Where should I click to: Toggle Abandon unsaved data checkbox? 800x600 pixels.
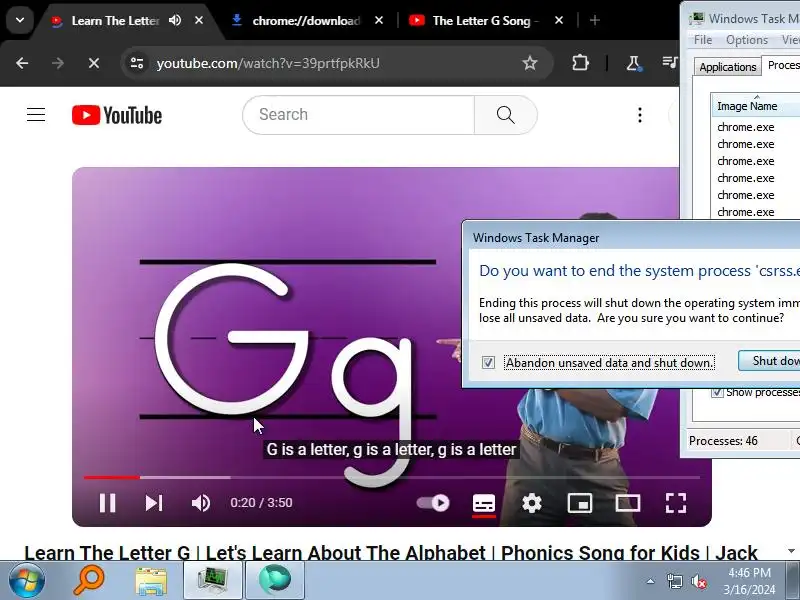[488, 362]
